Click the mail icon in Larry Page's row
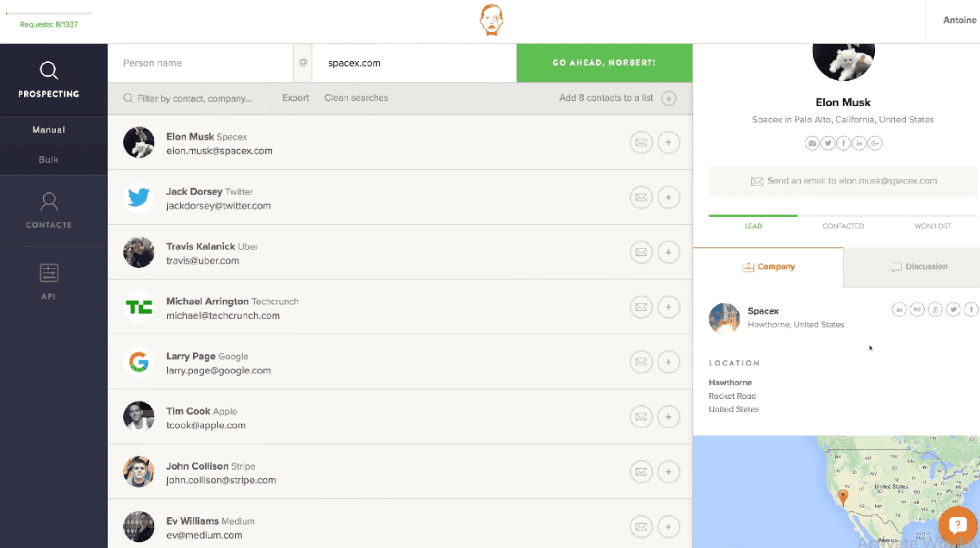 (642, 362)
